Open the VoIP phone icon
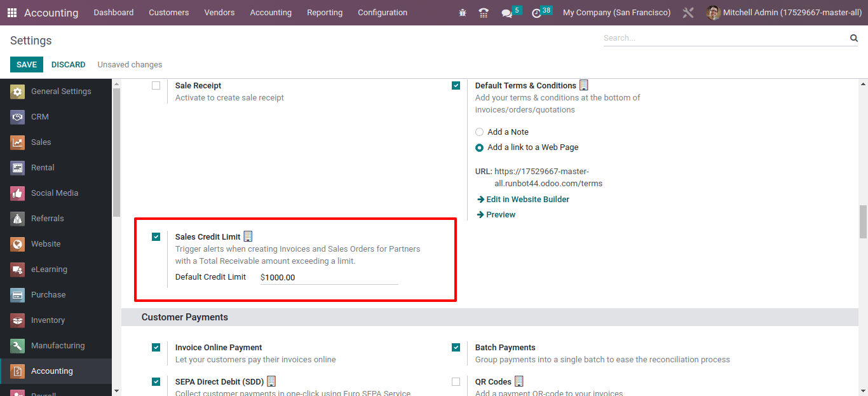Viewport: 868px width, 396px height. tap(484, 13)
